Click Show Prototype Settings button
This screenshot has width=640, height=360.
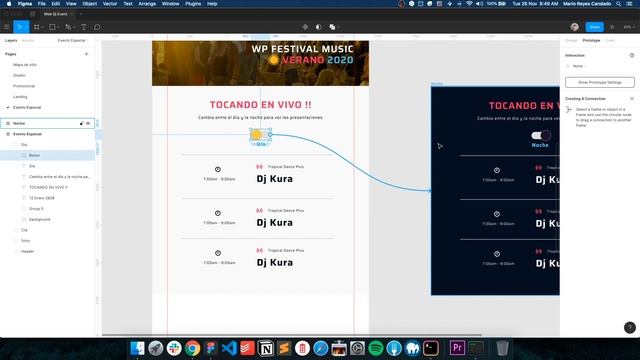600,82
